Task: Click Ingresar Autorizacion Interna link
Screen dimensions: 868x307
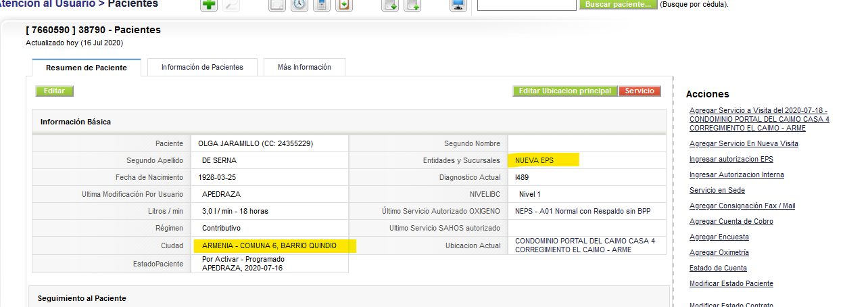Action: 737,174
